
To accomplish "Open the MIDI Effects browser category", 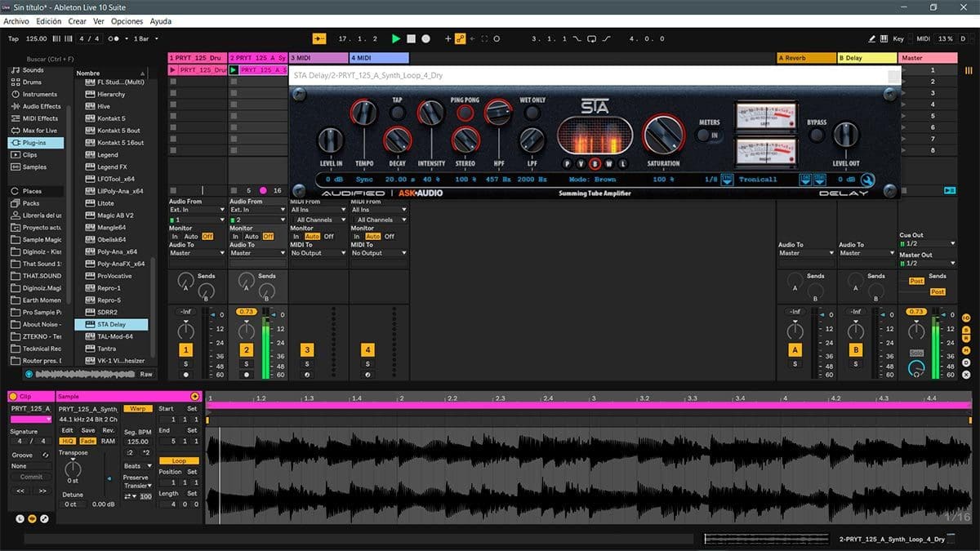I will click(34, 118).
